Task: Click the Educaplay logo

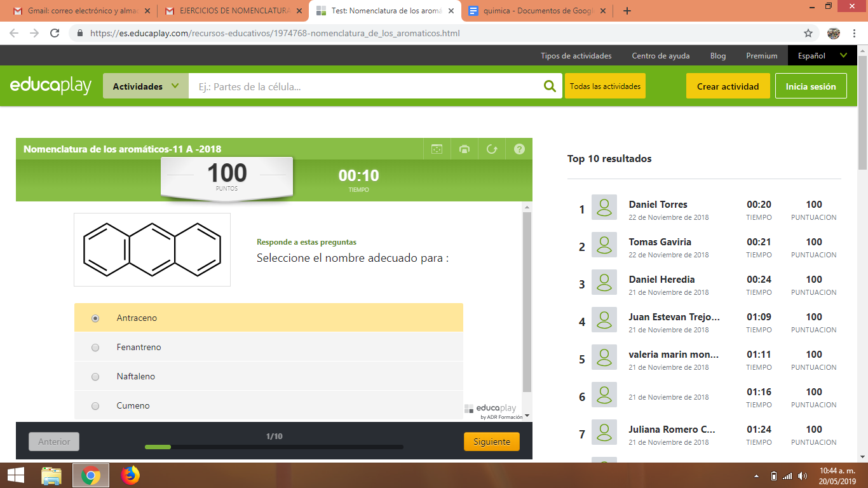Action: click(51, 86)
